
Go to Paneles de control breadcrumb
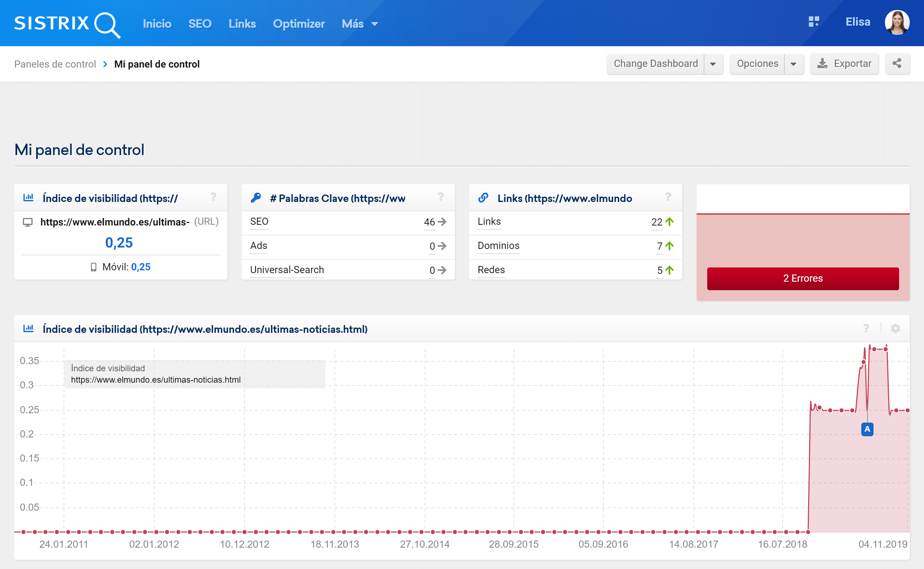(55, 64)
